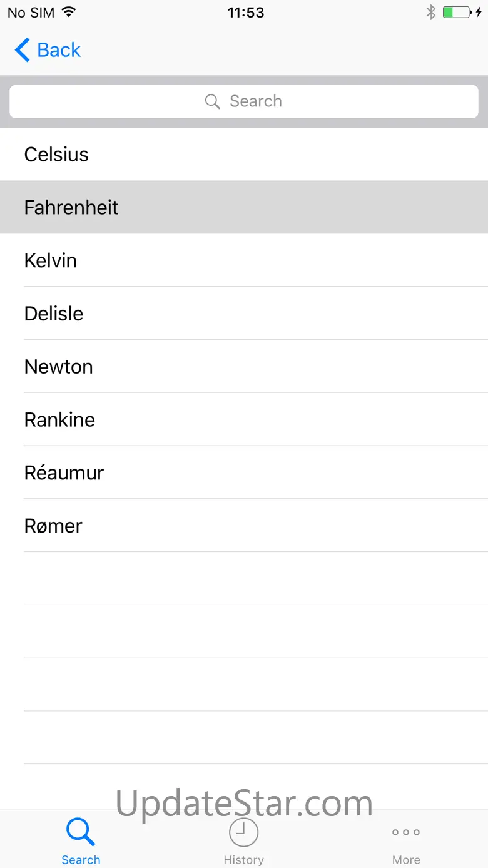Tap the Wi-Fi signal icon
The image size is (488, 868).
(x=69, y=13)
